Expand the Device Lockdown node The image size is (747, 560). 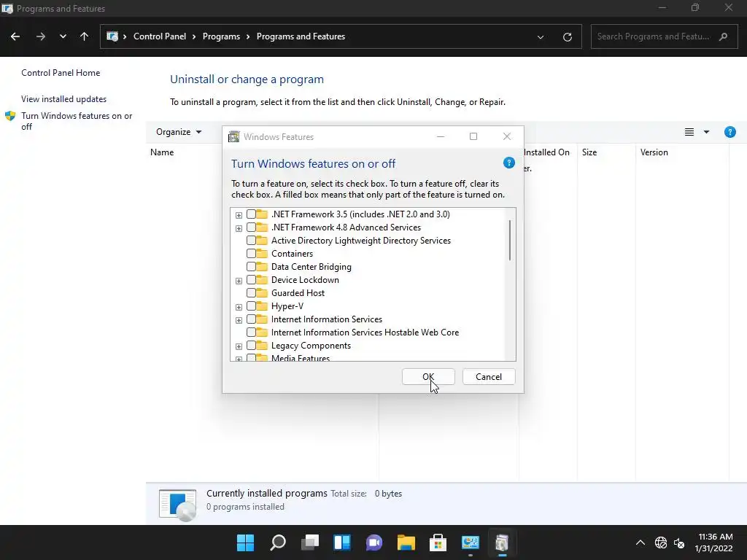(x=239, y=281)
